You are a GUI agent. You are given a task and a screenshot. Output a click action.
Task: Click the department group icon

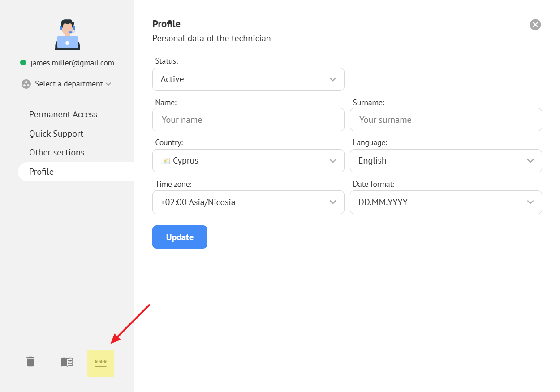point(26,84)
